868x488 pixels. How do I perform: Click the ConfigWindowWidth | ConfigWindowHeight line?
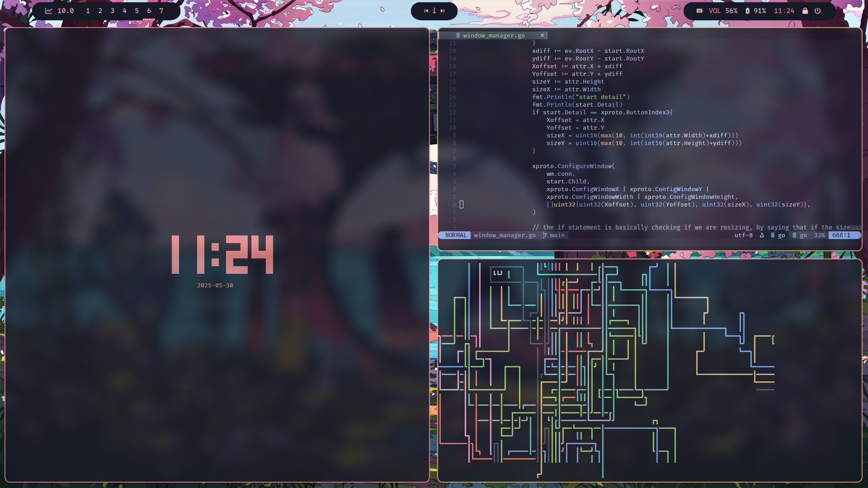click(x=642, y=197)
